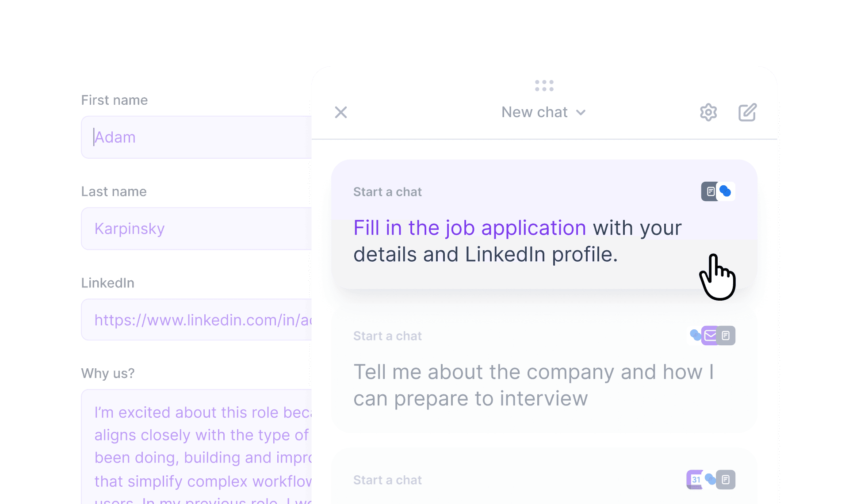Select the envelope icon on the second chat prompt

coord(710,336)
